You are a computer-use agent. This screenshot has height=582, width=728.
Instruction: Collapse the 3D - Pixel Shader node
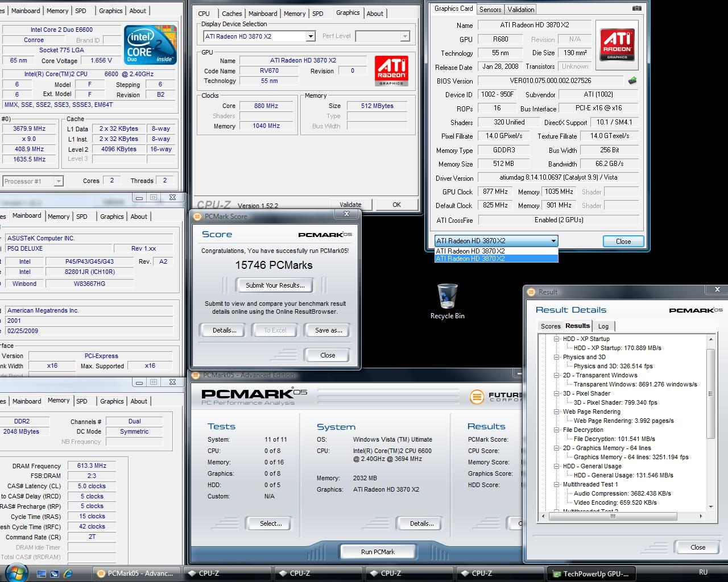557,393
